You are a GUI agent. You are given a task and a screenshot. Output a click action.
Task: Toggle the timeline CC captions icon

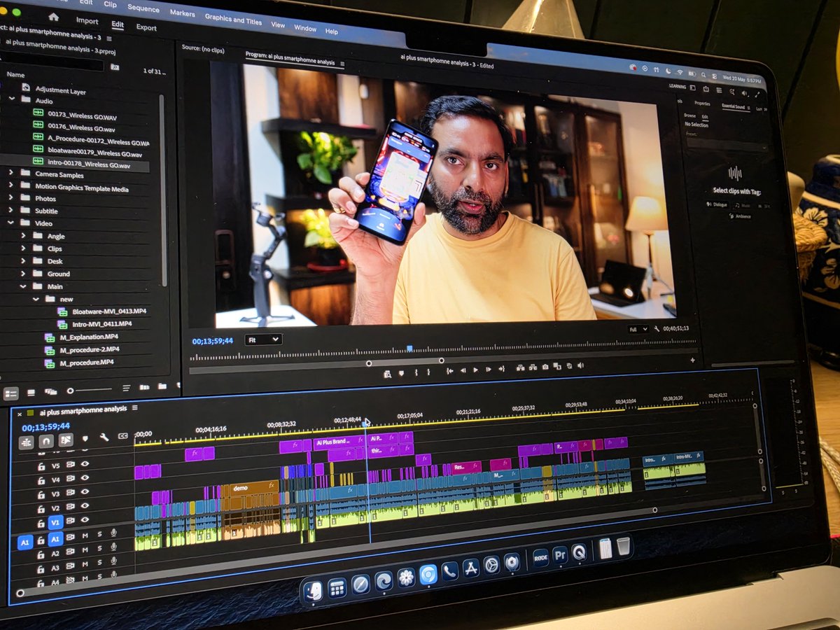(122, 436)
